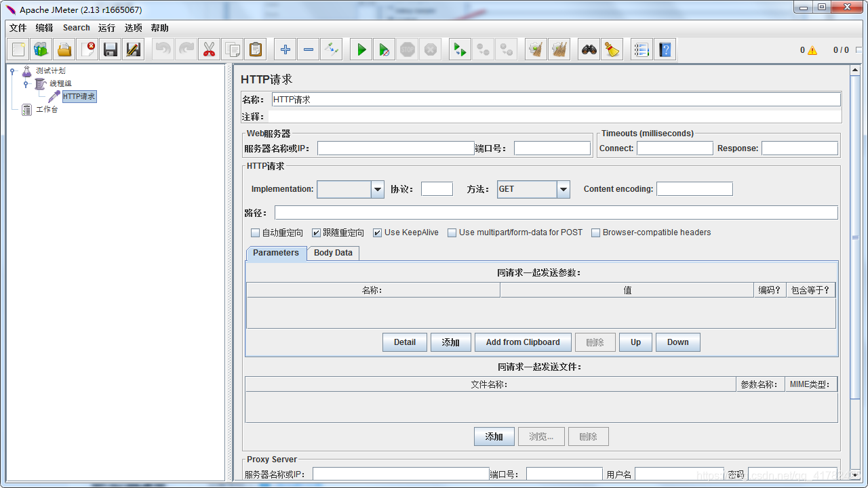Select 工作台 in the tree
This screenshot has height=488, width=868.
pos(47,109)
